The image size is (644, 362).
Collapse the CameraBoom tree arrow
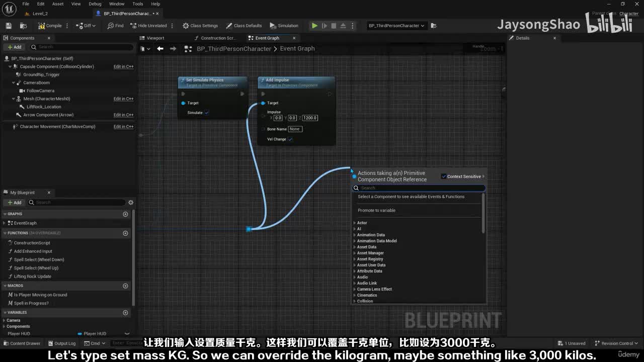[13, 82]
